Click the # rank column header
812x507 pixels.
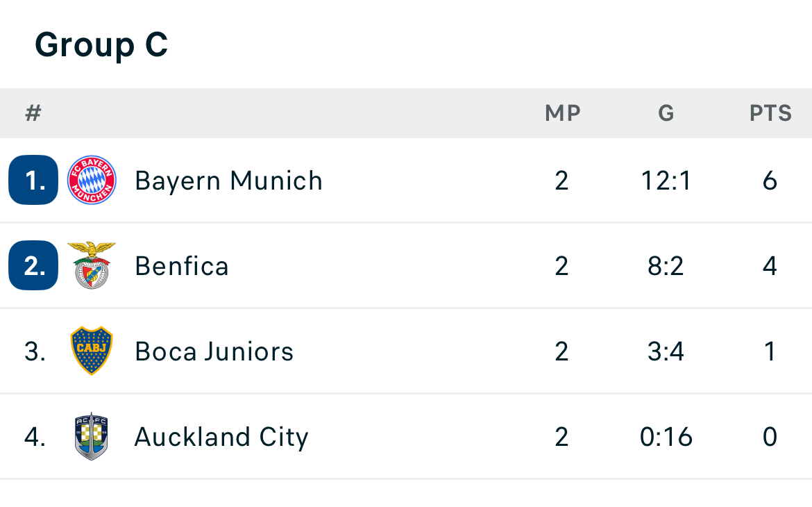(33, 113)
